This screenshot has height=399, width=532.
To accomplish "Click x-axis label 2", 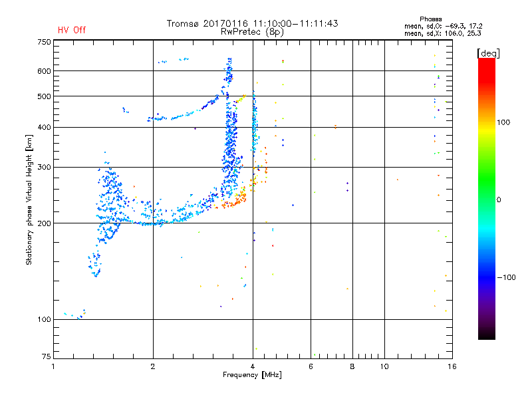I will pyautogui.click(x=153, y=366).
